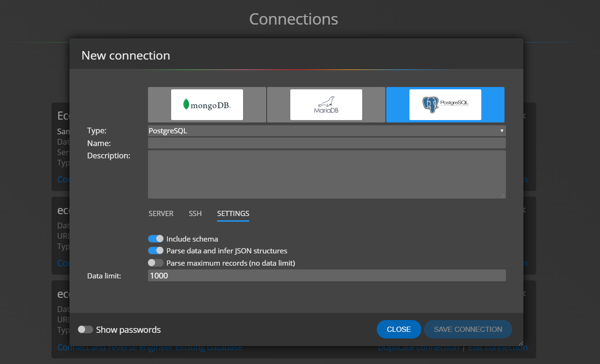Click the CLOSE button

399,329
